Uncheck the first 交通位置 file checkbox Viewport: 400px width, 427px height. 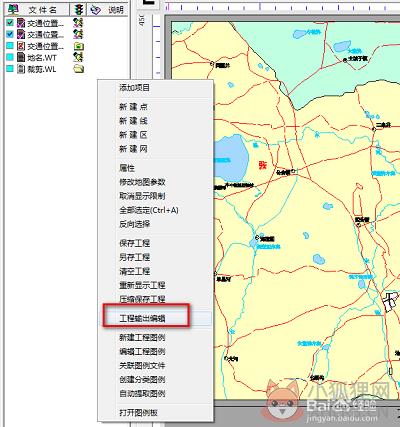tap(10, 22)
